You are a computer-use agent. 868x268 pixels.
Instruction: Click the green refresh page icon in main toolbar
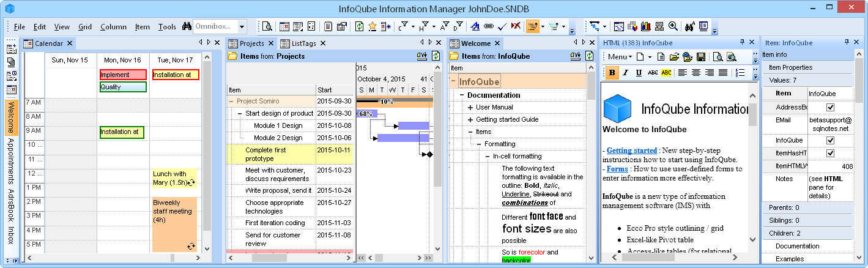(360, 26)
